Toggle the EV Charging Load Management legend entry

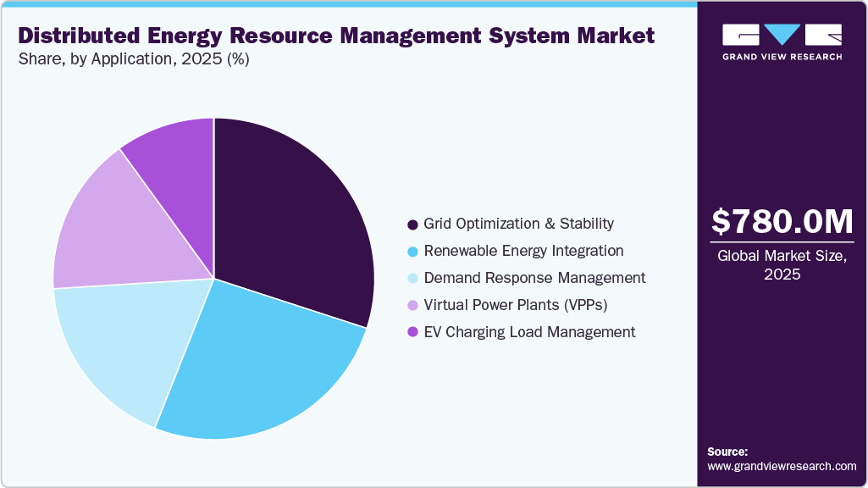[529, 332]
